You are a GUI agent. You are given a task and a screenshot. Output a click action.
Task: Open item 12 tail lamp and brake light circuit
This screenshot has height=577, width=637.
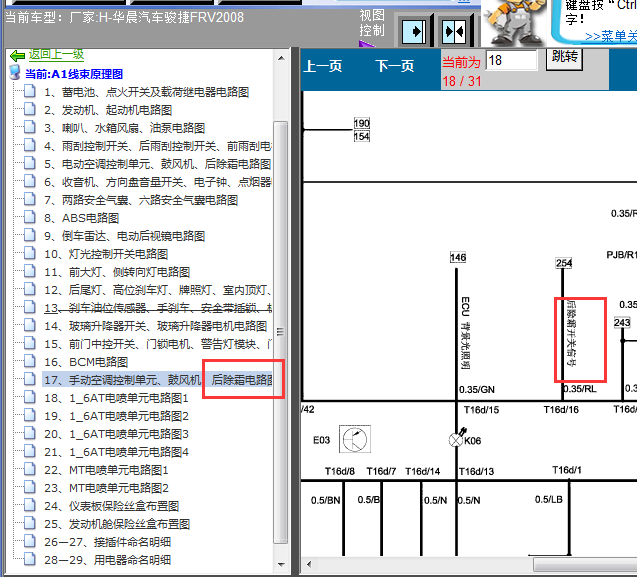pos(158,290)
